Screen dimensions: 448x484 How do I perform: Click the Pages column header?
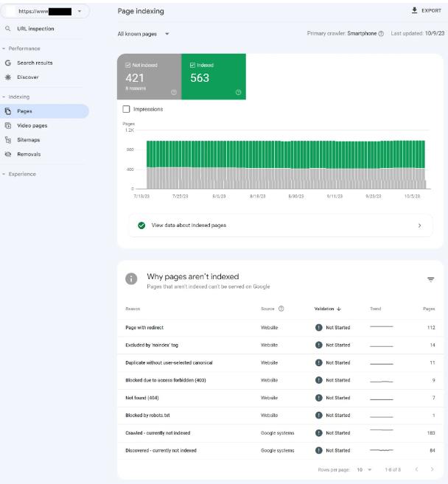429,309
